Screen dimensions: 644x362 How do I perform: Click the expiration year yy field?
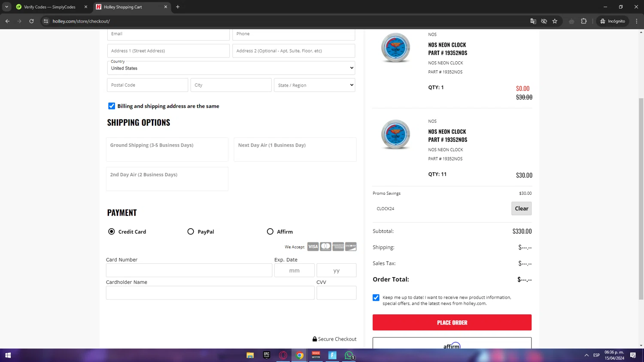point(337,270)
